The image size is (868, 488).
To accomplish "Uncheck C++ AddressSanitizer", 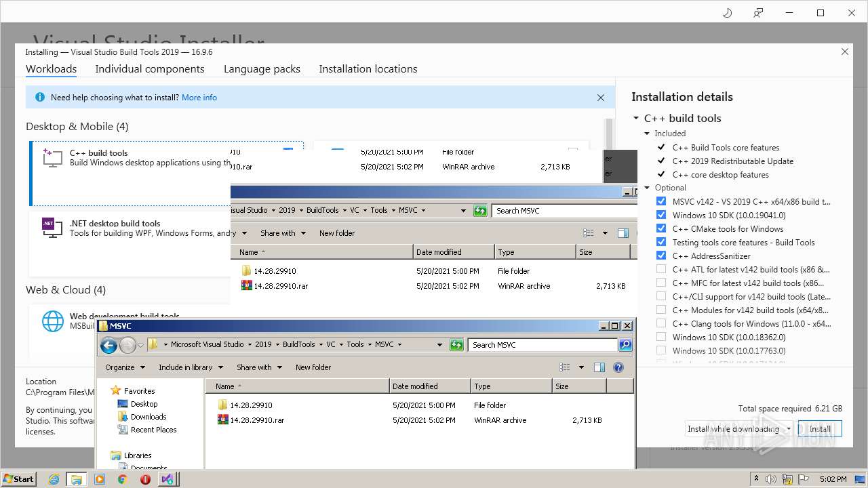I will point(661,256).
